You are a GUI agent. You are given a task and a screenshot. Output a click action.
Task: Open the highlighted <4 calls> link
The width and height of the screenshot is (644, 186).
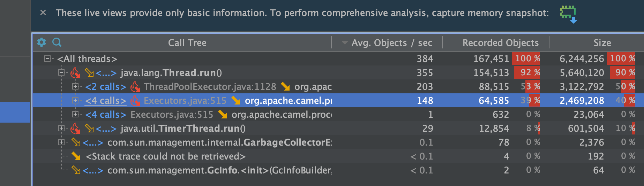(105, 101)
